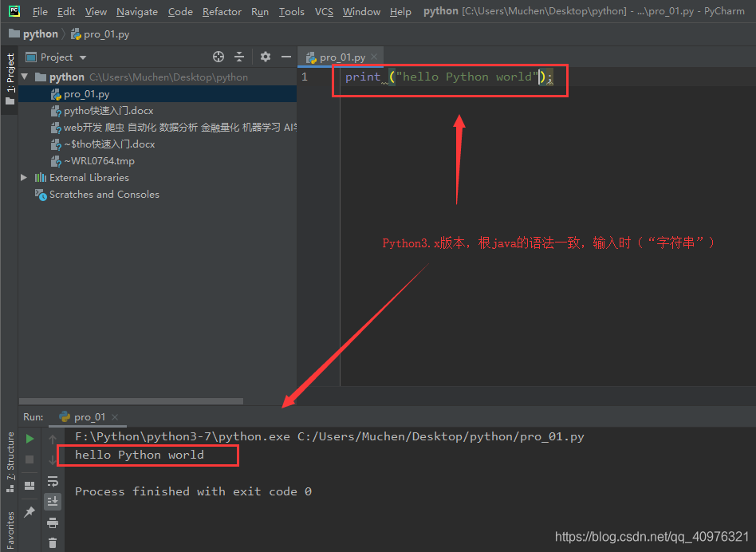Open the Navigate menu
The image size is (756, 552).
coord(137,12)
